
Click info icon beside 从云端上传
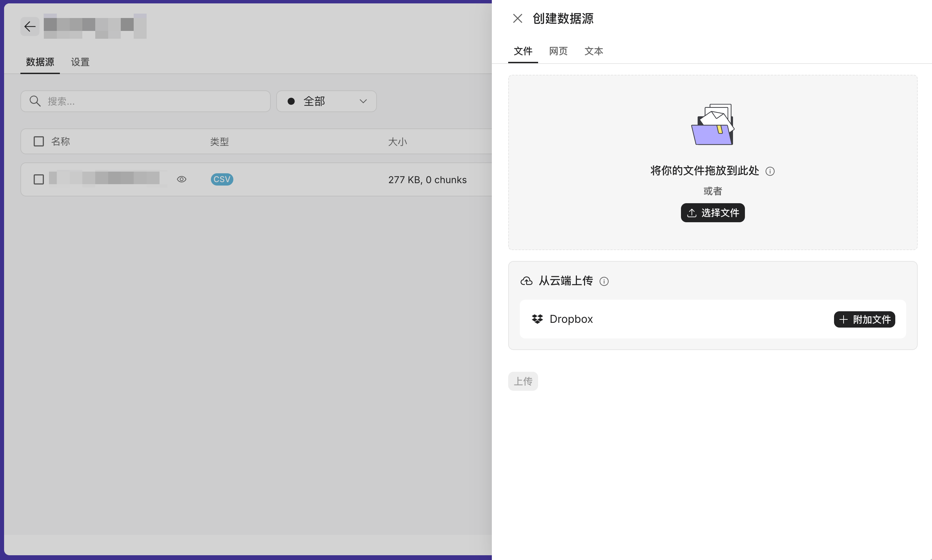pos(604,281)
